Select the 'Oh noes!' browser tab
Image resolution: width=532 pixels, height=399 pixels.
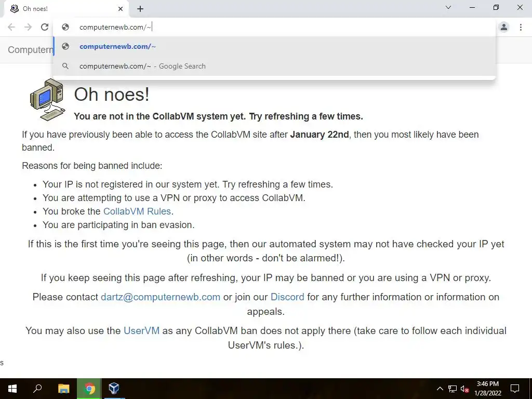click(x=66, y=9)
